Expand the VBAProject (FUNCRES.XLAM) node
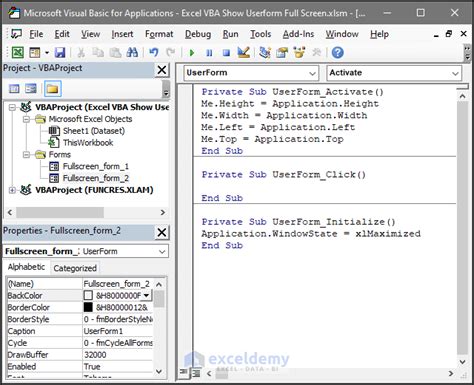This screenshot has height=385, width=474. coord(12,190)
